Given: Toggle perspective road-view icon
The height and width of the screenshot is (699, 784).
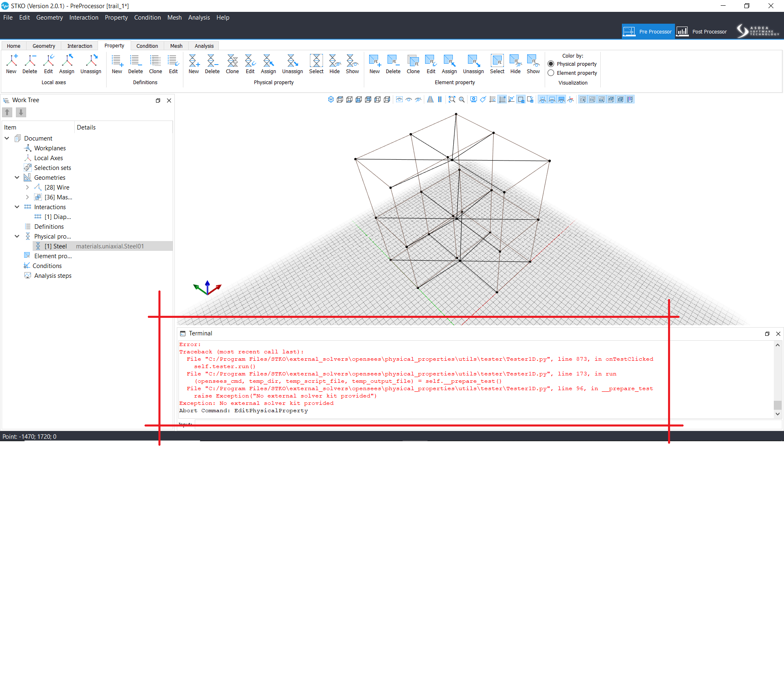Looking at the screenshot, I should coord(430,99).
